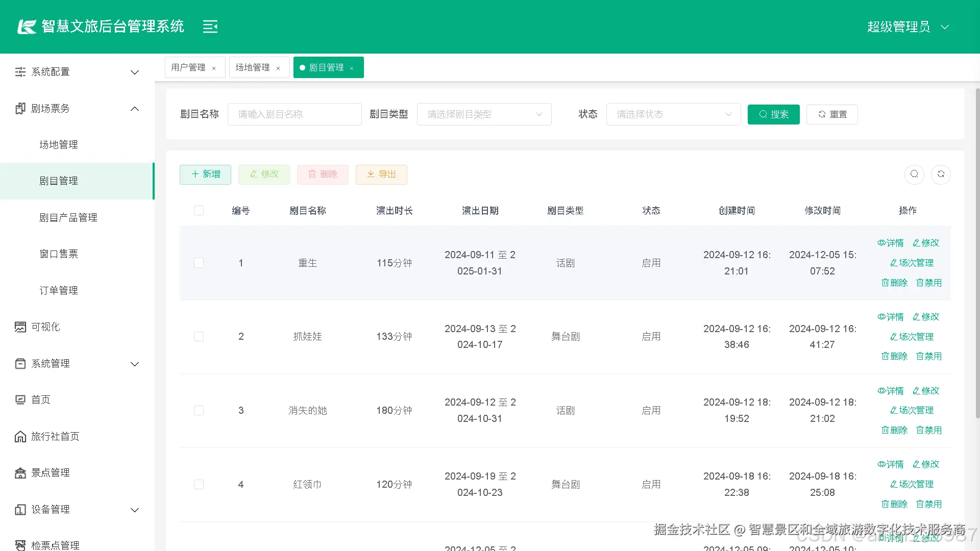Open 剧目产品管理 in the sidebar

pyautogui.click(x=68, y=218)
